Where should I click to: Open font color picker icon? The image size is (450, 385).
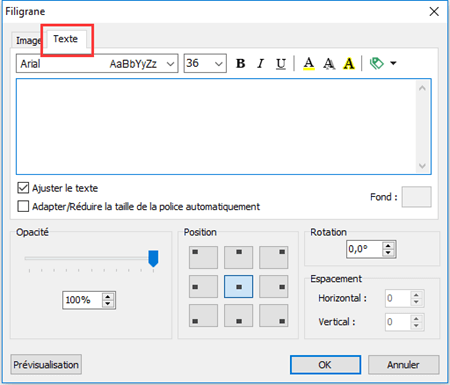pos(309,63)
